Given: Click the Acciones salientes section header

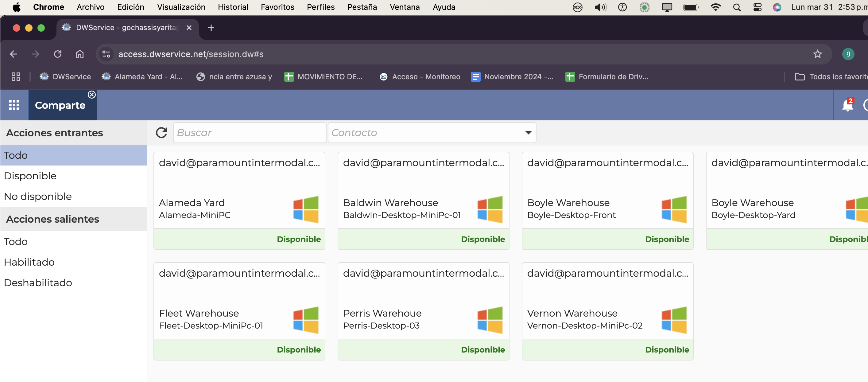Looking at the screenshot, I should 73,219.
